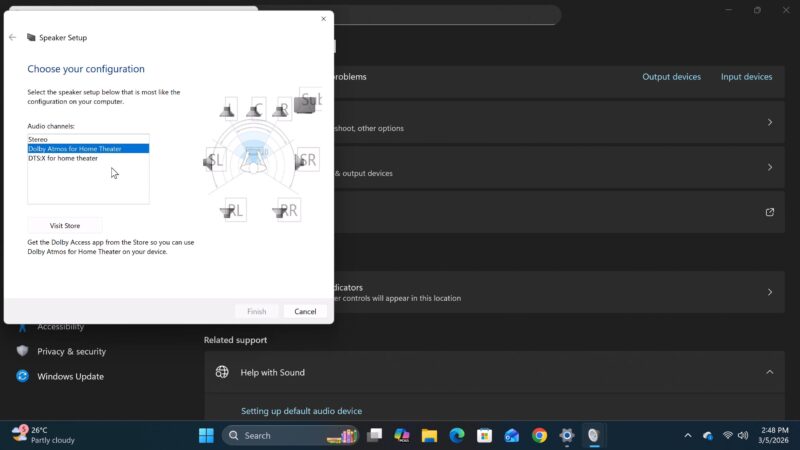Choose Dolby Atmos for Home Theater

point(75,149)
